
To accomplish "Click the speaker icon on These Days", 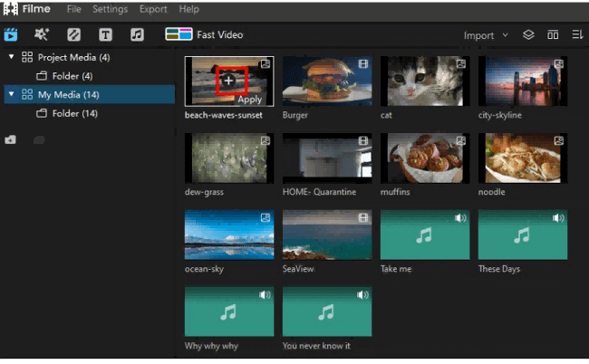I will pos(558,217).
